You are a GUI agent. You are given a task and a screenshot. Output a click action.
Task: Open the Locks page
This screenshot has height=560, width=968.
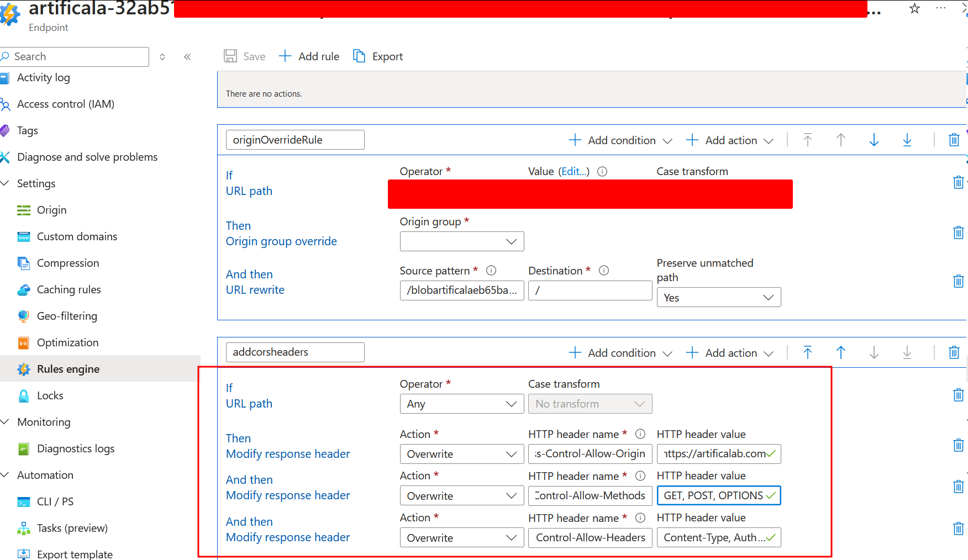click(x=50, y=396)
